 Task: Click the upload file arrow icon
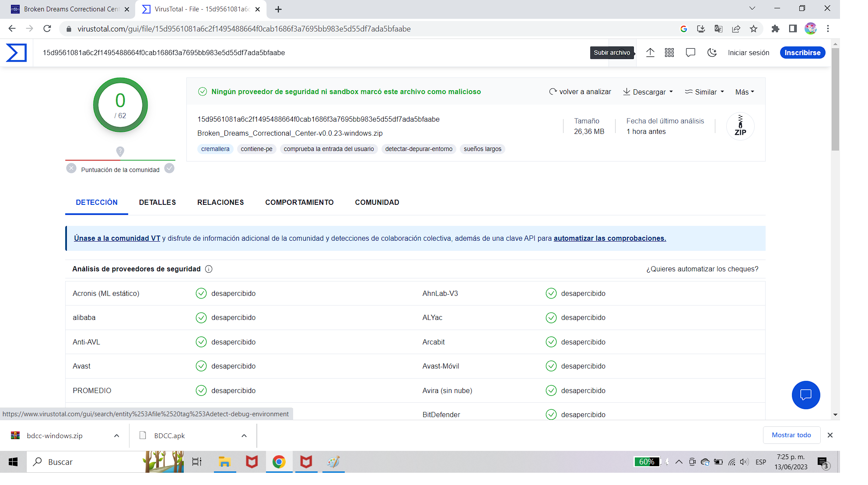[x=650, y=53]
